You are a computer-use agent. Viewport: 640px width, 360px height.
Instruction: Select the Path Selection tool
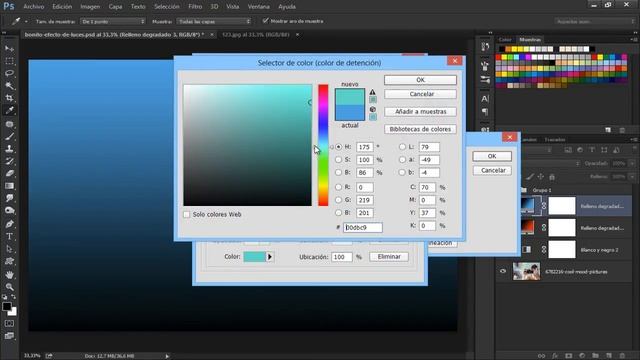click(x=9, y=249)
